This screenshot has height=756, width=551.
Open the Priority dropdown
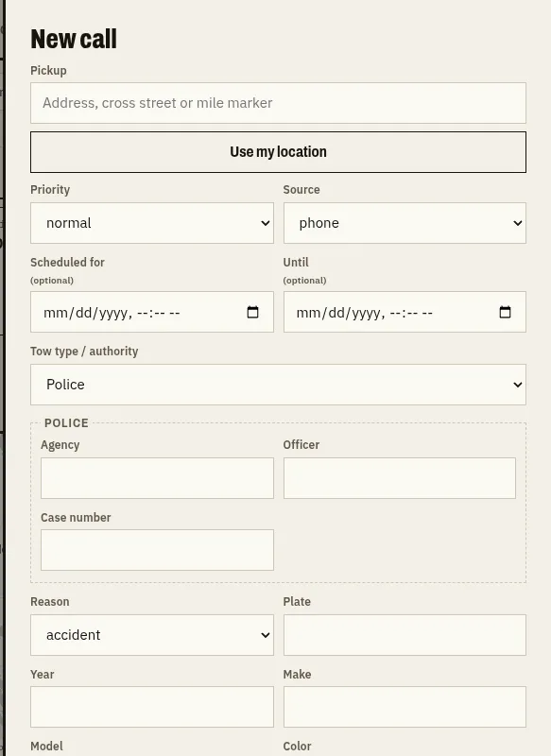(x=152, y=223)
